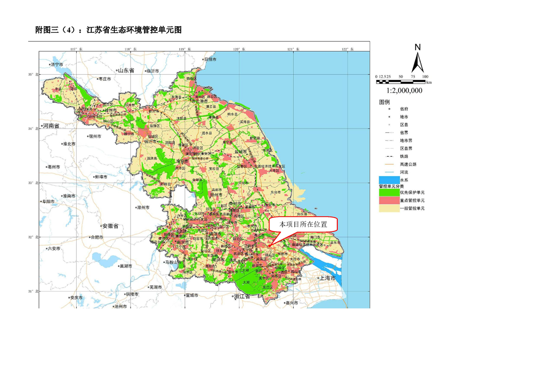Select the blue 水系 legend swatch
This screenshot has width=555, height=392.
coord(389,180)
